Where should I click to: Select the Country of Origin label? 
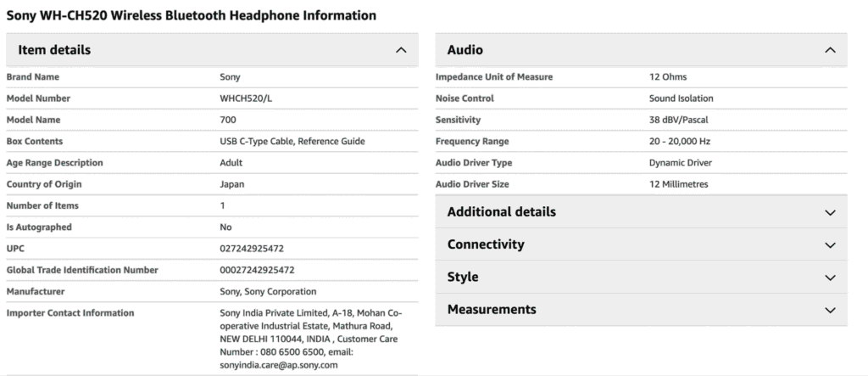coord(44,184)
